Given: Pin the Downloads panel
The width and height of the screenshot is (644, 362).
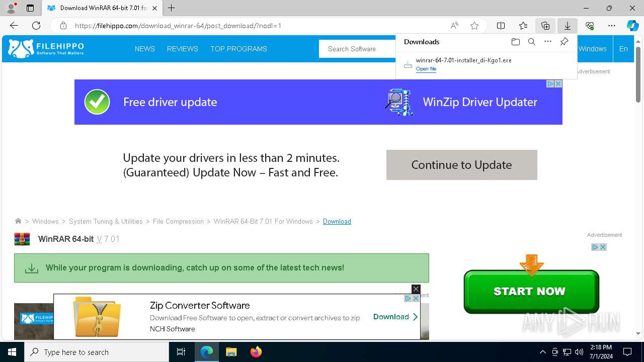Looking at the screenshot, I should tap(564, 42).
